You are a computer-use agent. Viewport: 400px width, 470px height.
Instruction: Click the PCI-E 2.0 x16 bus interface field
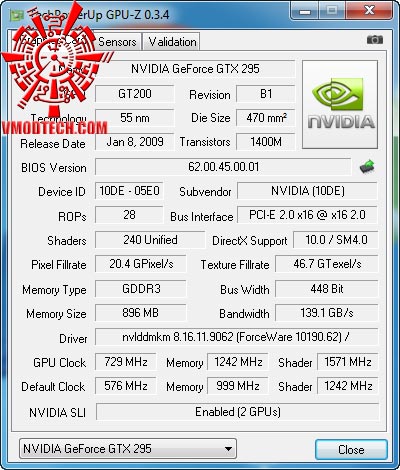(x=307, y=215)
